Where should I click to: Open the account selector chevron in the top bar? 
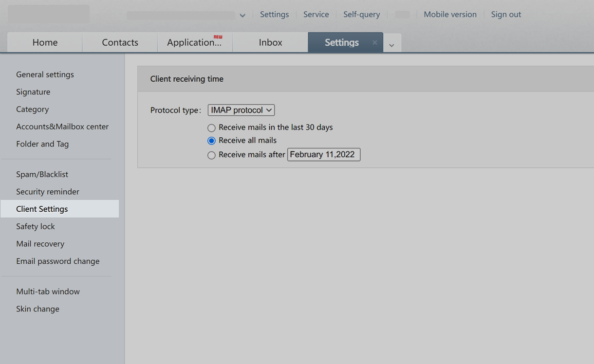coord(242,15)
